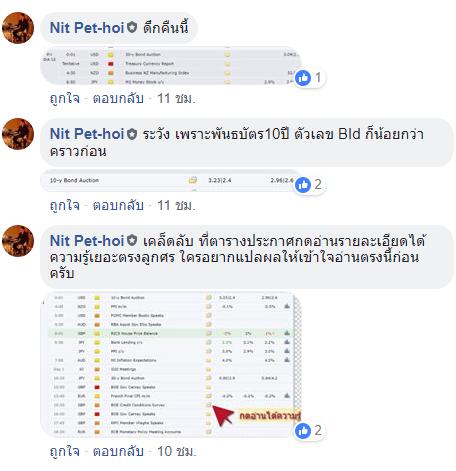This screenshot has width=456, height=471.
Task: Open Nit Pet-hoi profile from third comment
Action: (x=87, y=241)
